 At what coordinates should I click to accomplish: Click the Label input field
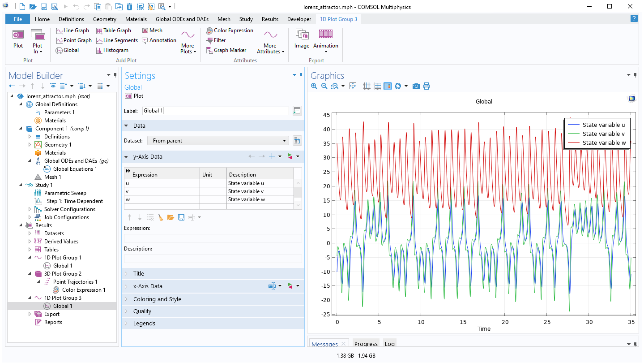point(215,111)
